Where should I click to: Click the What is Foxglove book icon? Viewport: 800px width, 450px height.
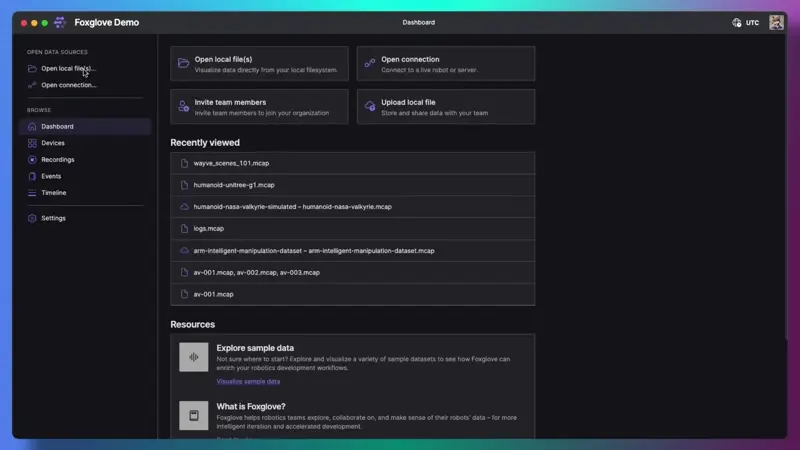tap(194, 415)
